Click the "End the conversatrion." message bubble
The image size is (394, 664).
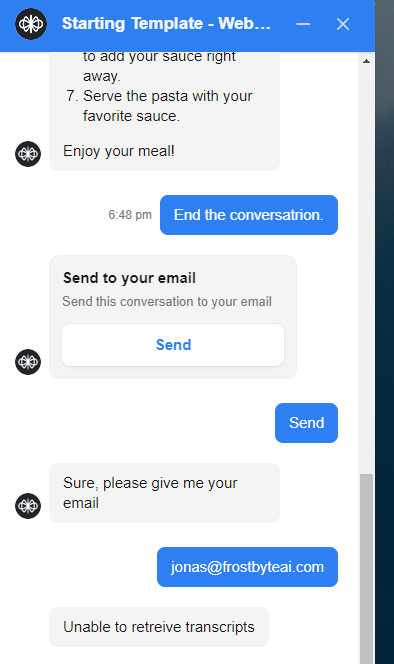point(249,215)
